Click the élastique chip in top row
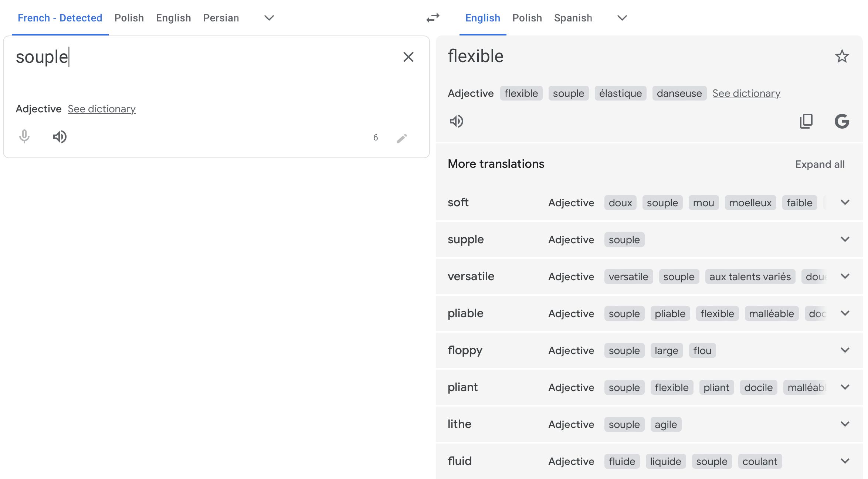This screenshot has height=479, width=868. [620, 93]
